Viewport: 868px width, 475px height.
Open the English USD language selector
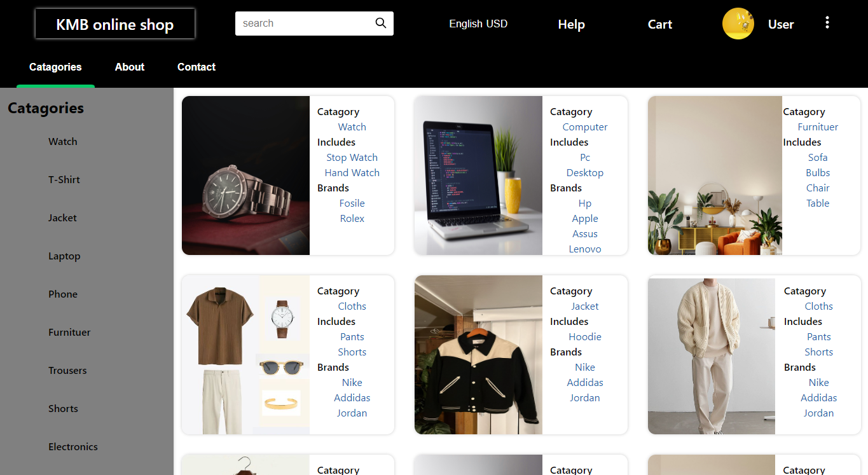pos(478,24)
